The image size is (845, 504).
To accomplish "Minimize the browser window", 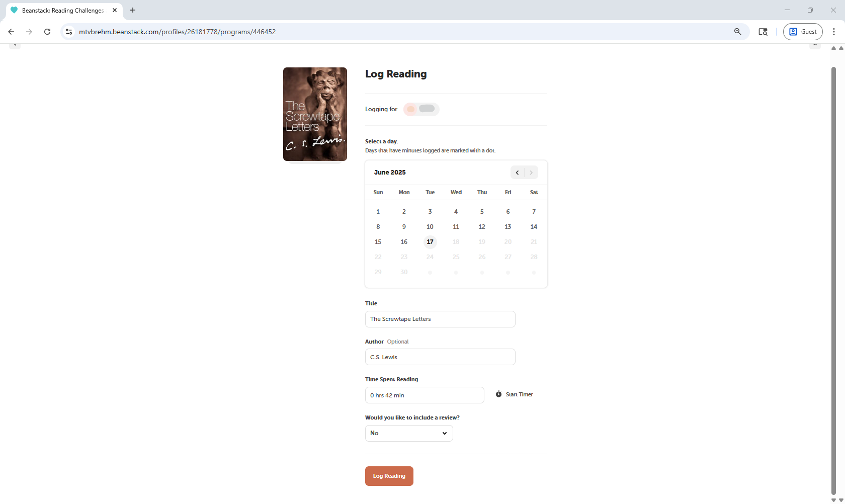I will coord(787,10).
